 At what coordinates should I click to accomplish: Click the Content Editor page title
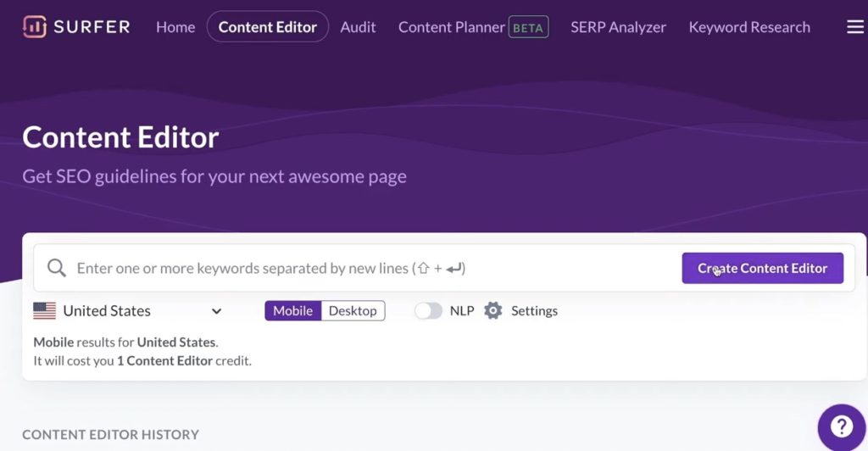click(120, 137)
